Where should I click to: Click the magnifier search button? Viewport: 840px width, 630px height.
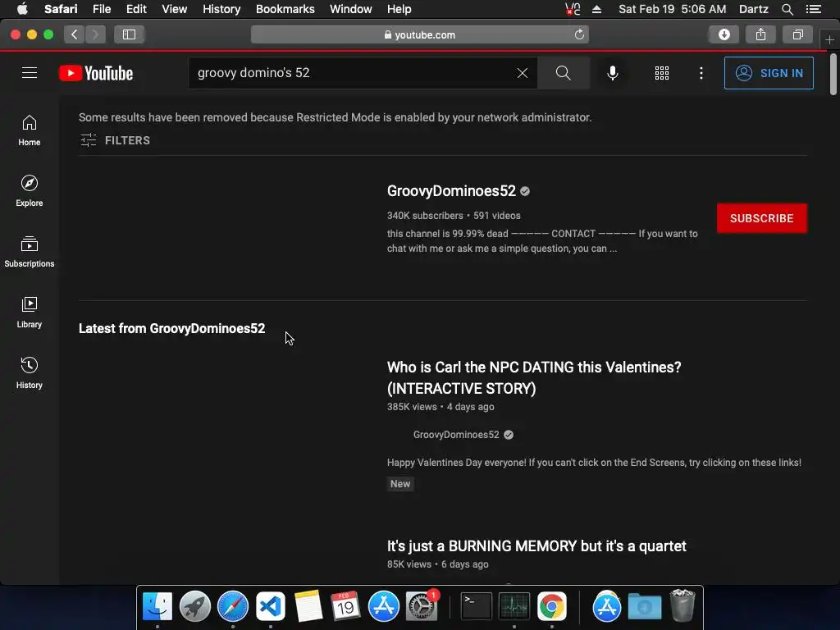(x=563, y=73)
